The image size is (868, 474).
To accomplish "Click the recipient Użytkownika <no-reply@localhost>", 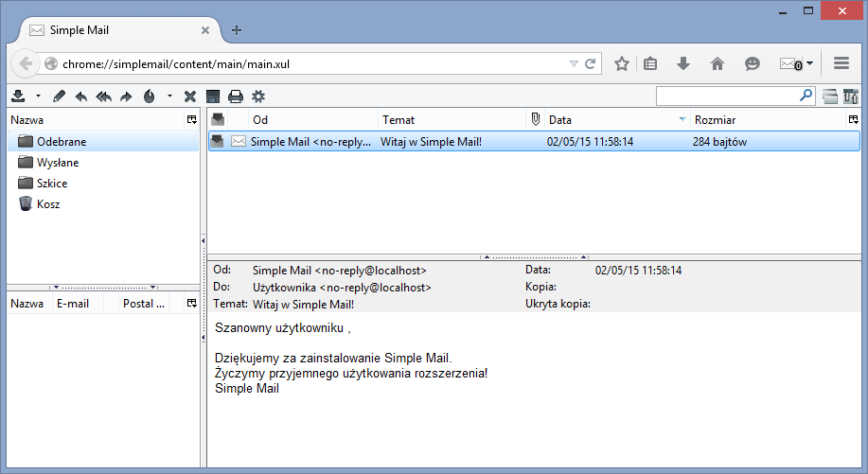I will (x=342, y=288).
